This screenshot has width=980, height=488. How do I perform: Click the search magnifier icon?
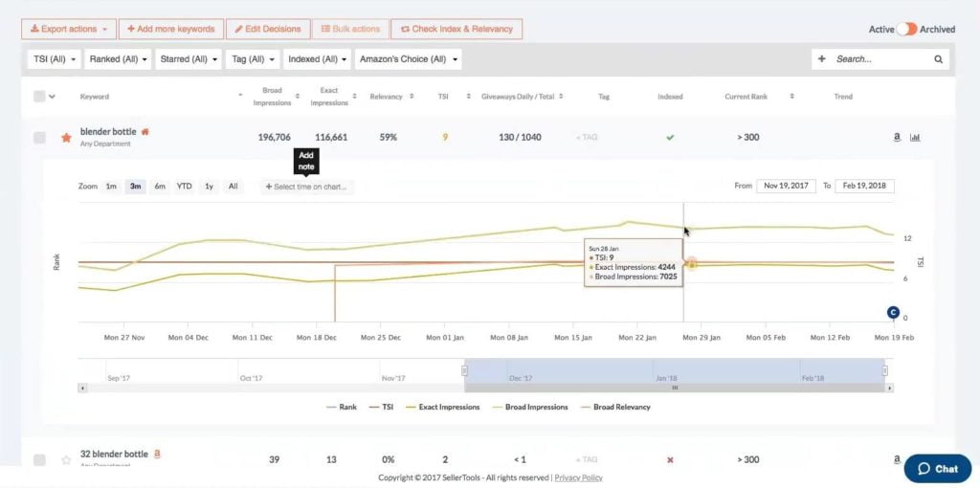(x=938, y=59)
